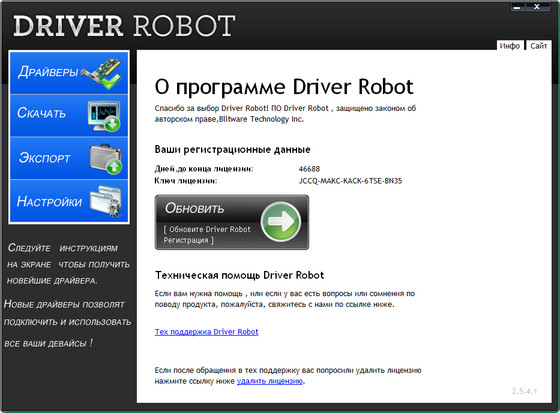Viewport: 560px width, 413px height.
Task: Open the Настройки sidebar label
Action: [x=50, y=201]
